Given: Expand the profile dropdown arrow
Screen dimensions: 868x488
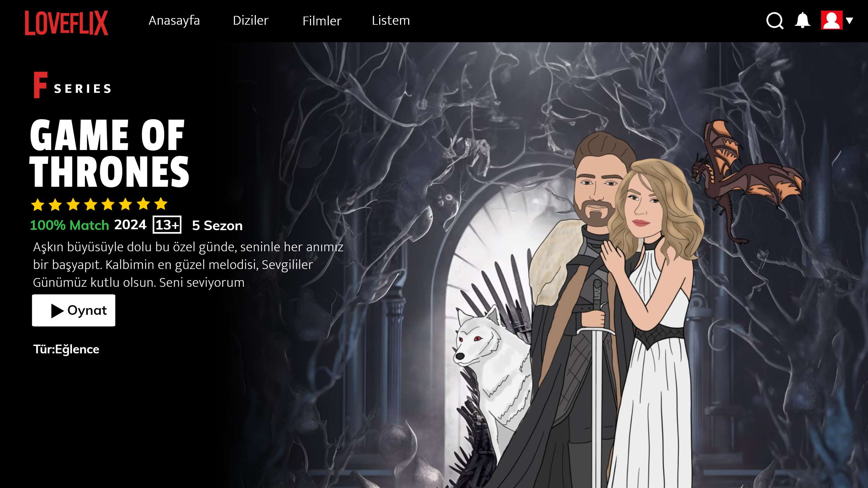Looking at the screenshot, I should coord(850,20).
